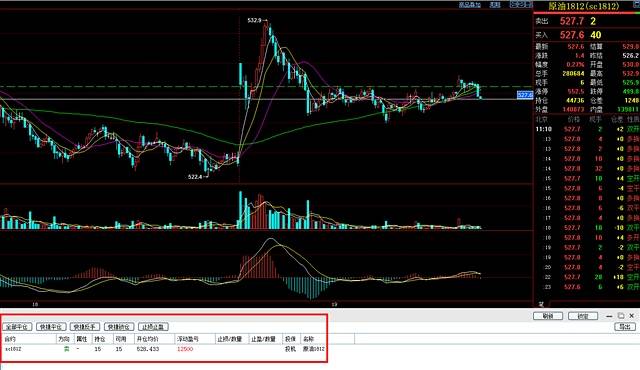Image resolution: width=640 pixels, height=370 pixels.
Task: Close the trade panel with X icon
Action: (x=632, y=316)
